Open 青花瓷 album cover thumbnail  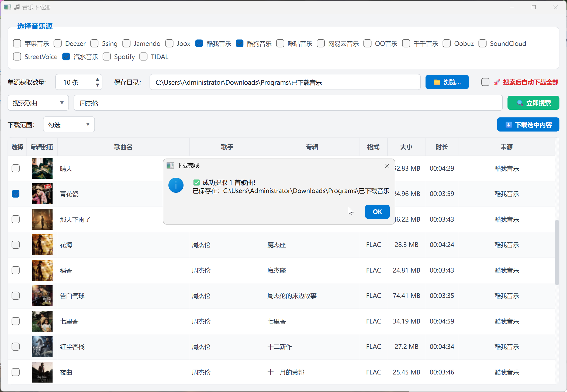[x=42, y=194]
